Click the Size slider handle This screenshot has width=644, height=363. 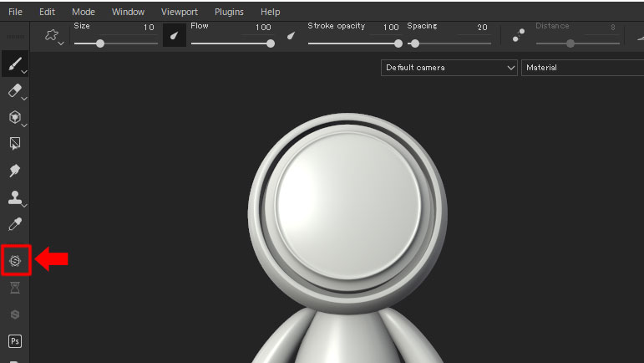tap(100, 43)
